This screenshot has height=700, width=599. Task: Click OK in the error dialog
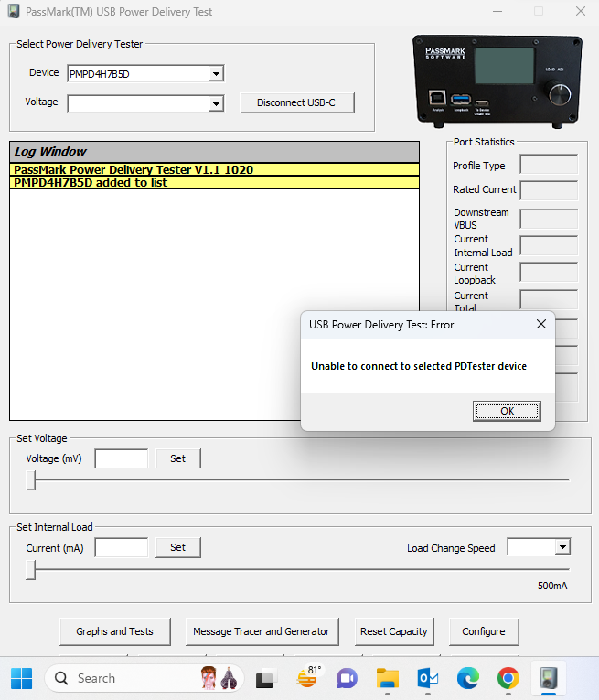pyautogui.click(x=507, y=411)
